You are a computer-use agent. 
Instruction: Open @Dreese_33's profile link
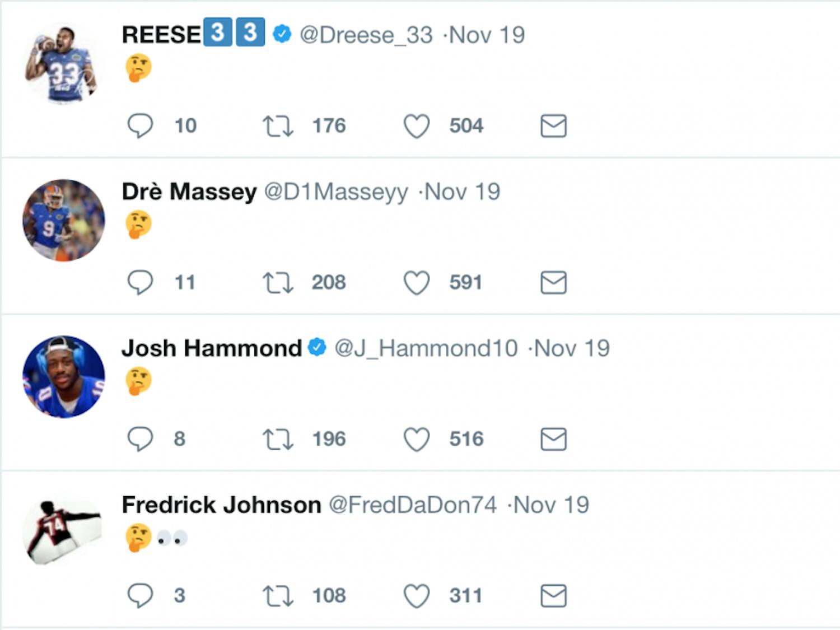[x=364, y=35]
